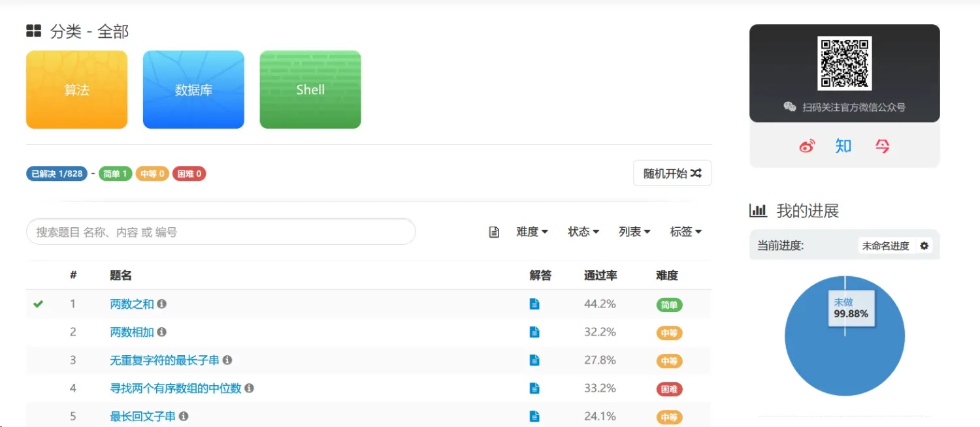Open problem 两数相加
The height and width of the screenshot is (427, 980).
click(132, 332)
